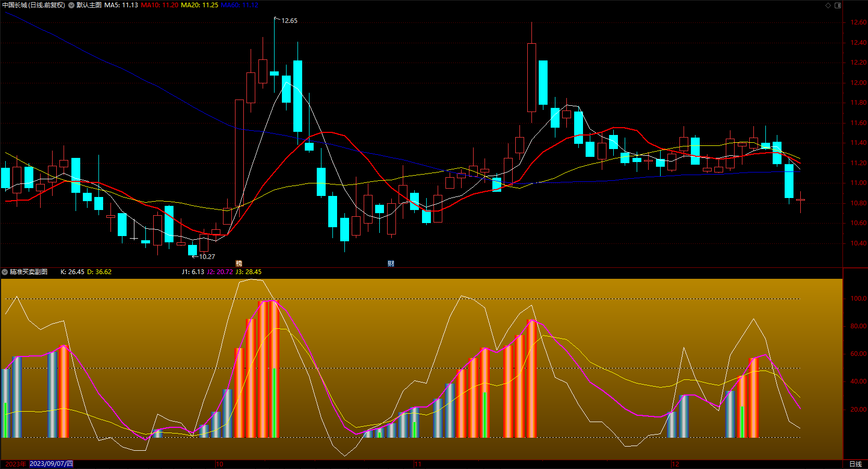The height and width of the screenshot is (469, 868).
Task: Expand the 精准买卖副图 indicator dropdown arrow
Action: click(x=5, y=272)
